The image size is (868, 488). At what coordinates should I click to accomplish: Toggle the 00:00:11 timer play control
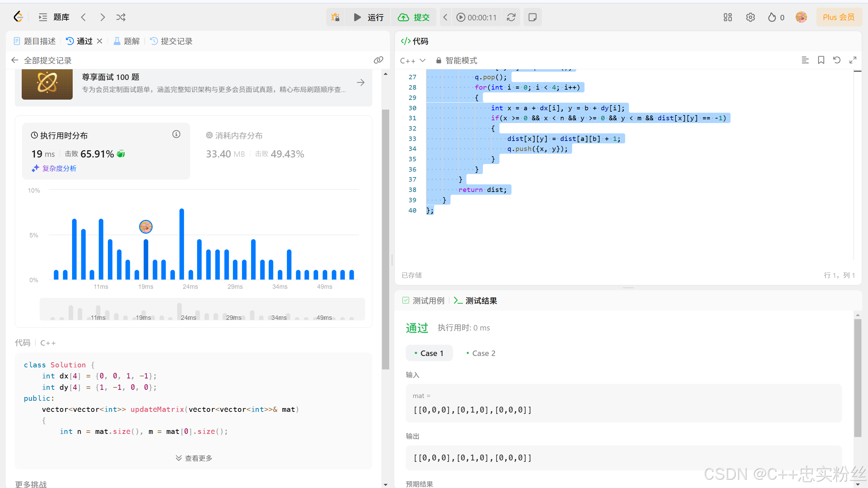click(x=476, y=17)
